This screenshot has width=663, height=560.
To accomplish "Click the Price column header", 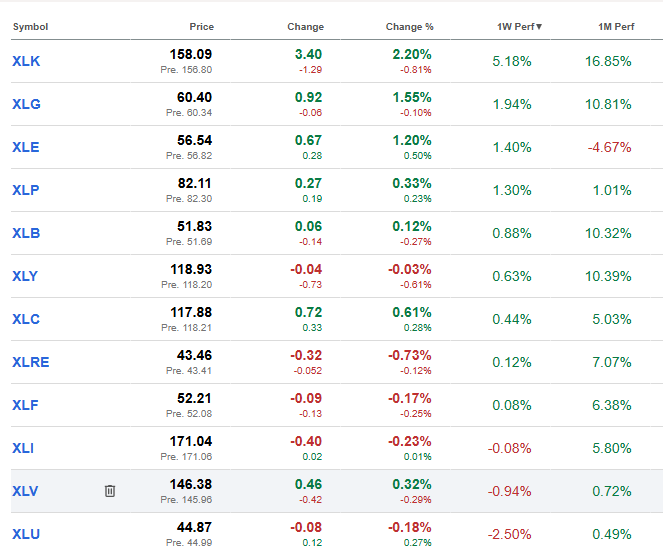I will tap(201, 27).
